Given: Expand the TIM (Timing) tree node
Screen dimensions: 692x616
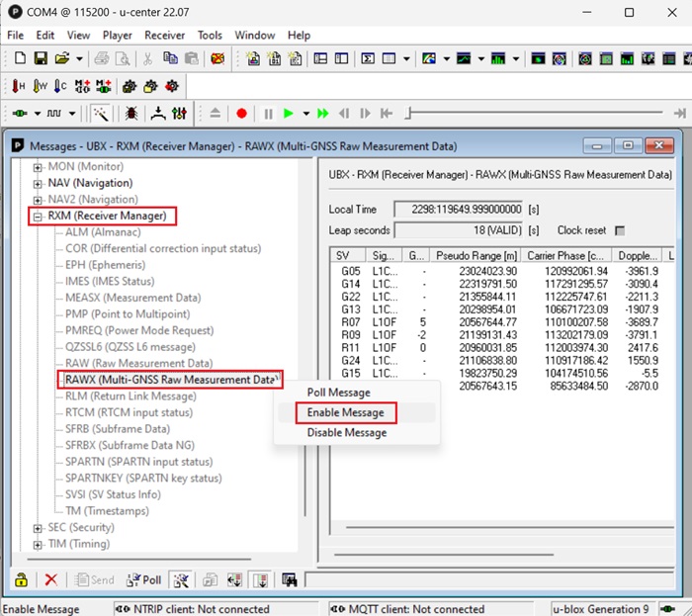Looking at the screenshot, I should pyautogui.click(x=39, y=544).
